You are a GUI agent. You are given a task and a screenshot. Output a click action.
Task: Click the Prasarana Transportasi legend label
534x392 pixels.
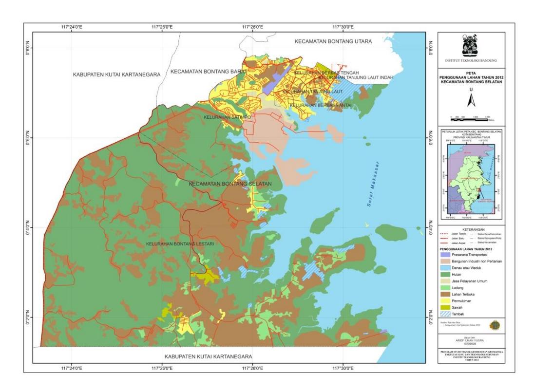[x=470, y=255]
